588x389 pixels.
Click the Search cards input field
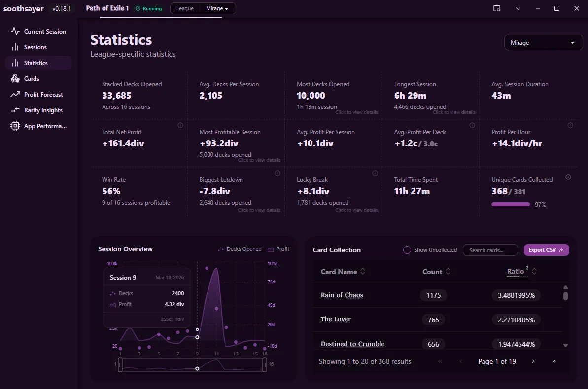490,250
